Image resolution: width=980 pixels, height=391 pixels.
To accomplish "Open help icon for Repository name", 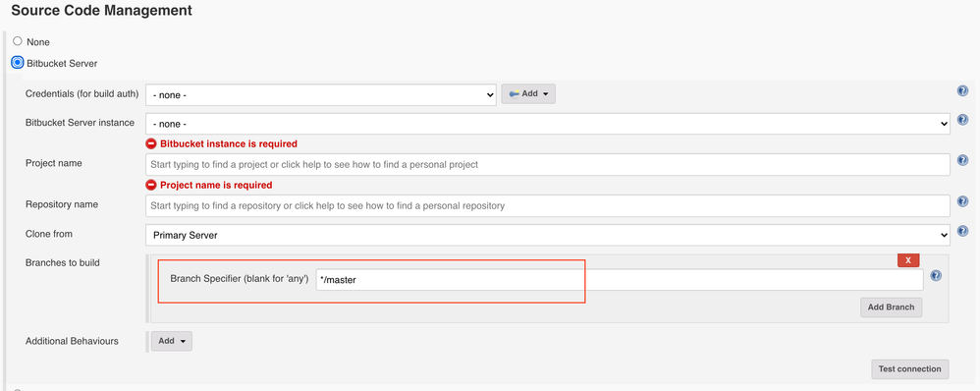I will tap(962, 201).
